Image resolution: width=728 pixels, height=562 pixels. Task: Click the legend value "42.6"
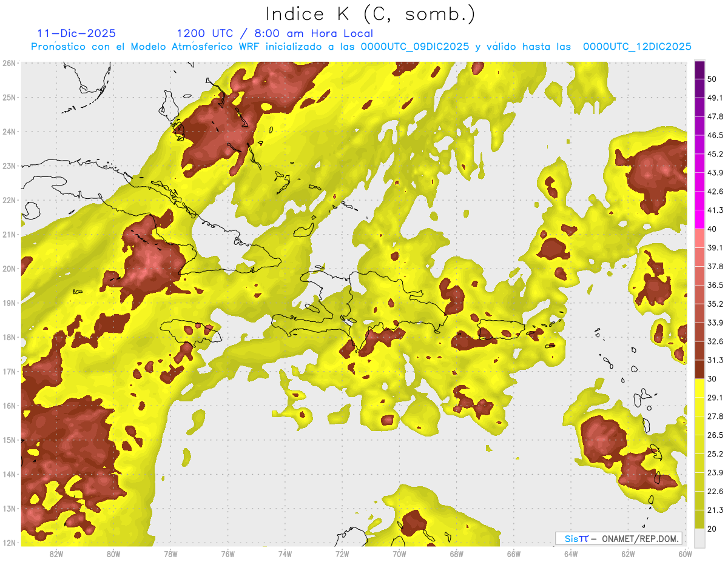(x=715, y=192)
